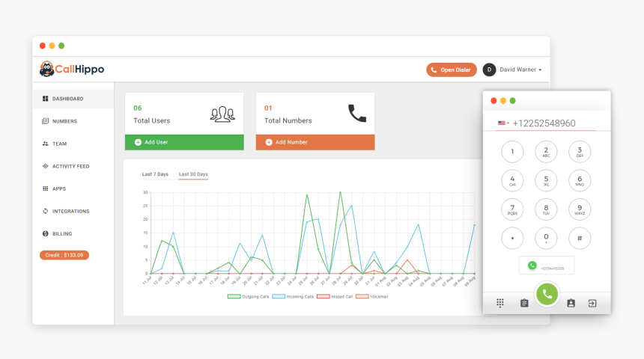Switch to the Last 7 Days tab
Screen dimensions: 644x359
point(155,174)
